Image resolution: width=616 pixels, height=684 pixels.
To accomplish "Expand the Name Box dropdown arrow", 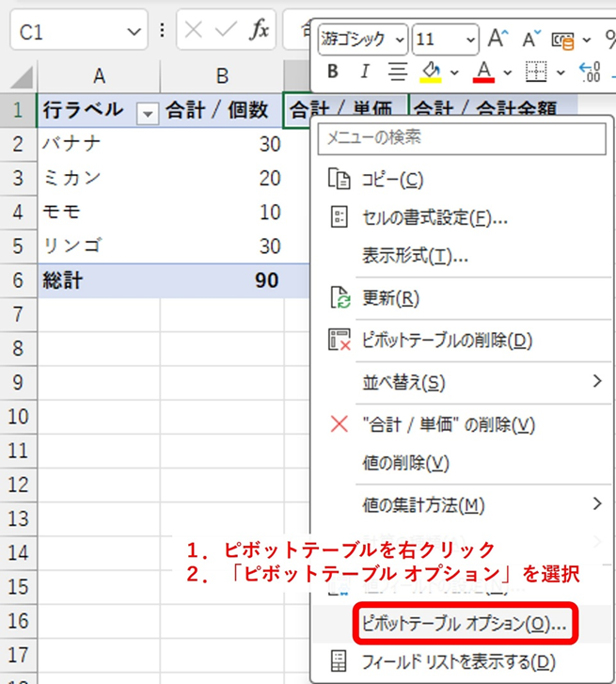I will tap(132, 31).
